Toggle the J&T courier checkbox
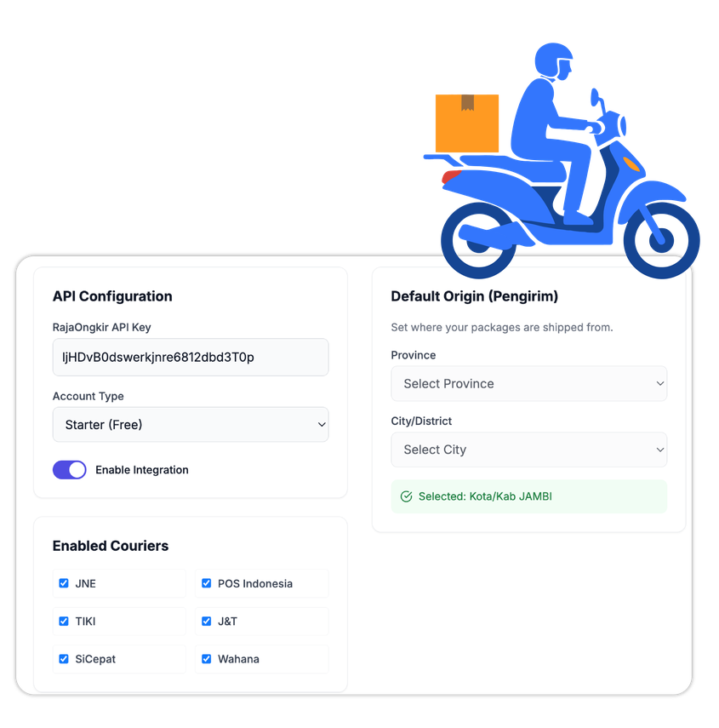 (x=207, y=622)
